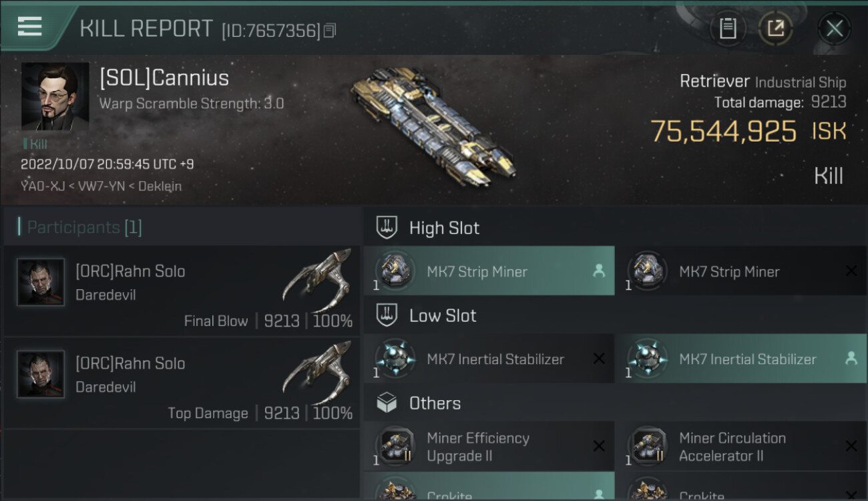
Task: Select the destroyed MK7 Strip Miner
Action: [x=740, y=271]
